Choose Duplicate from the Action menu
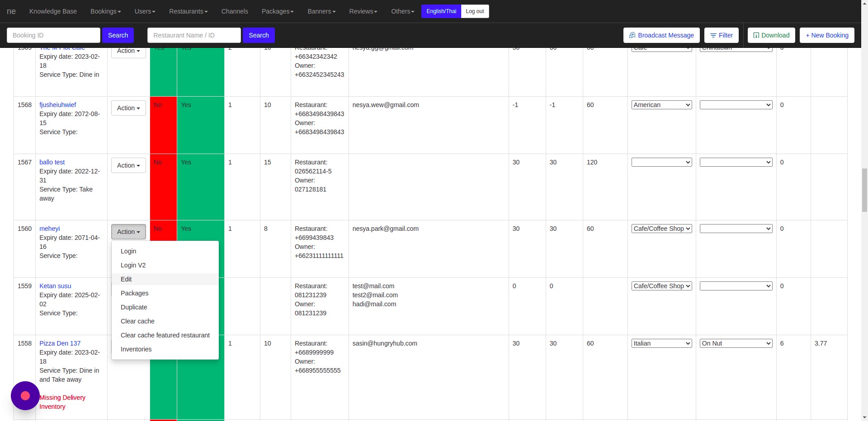Image resolution: width=868 pixels, height=421 pixels. pyautogui.click(x=134, y=307)
